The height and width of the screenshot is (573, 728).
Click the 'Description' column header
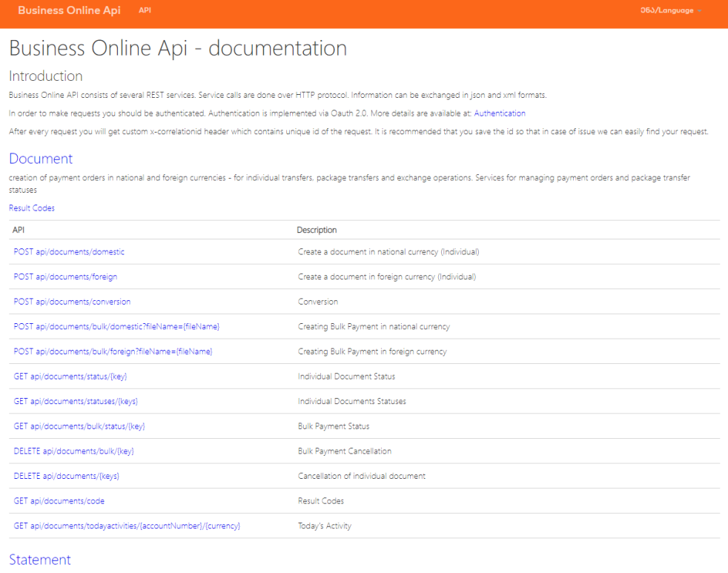tap(317, 230)
